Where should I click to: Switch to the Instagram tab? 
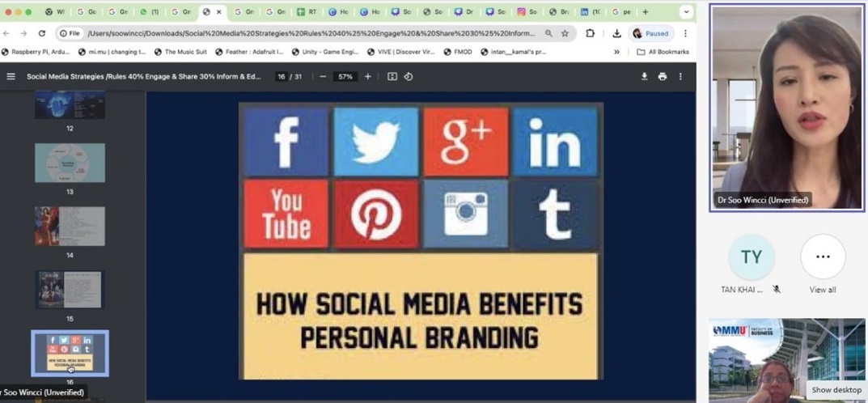(x=527, y=11)
